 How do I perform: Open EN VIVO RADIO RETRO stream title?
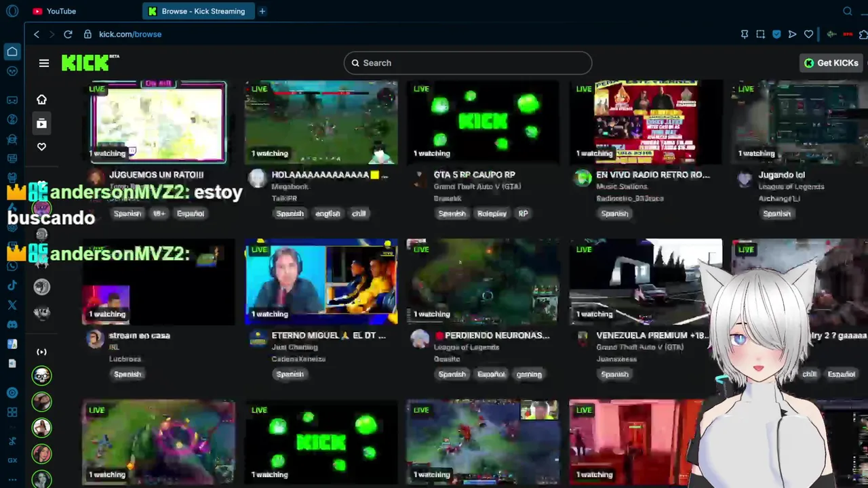click(x=653, y=175)
